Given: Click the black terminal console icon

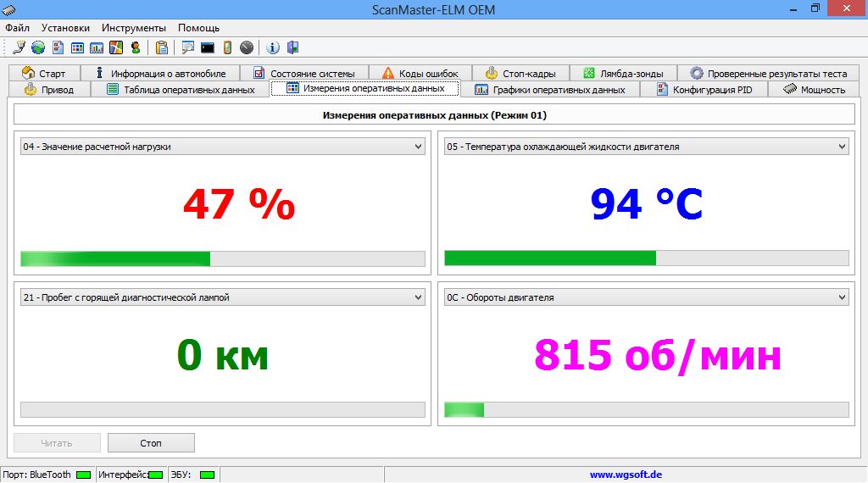Looking at the screenshot, I should (x=207, y=47).
